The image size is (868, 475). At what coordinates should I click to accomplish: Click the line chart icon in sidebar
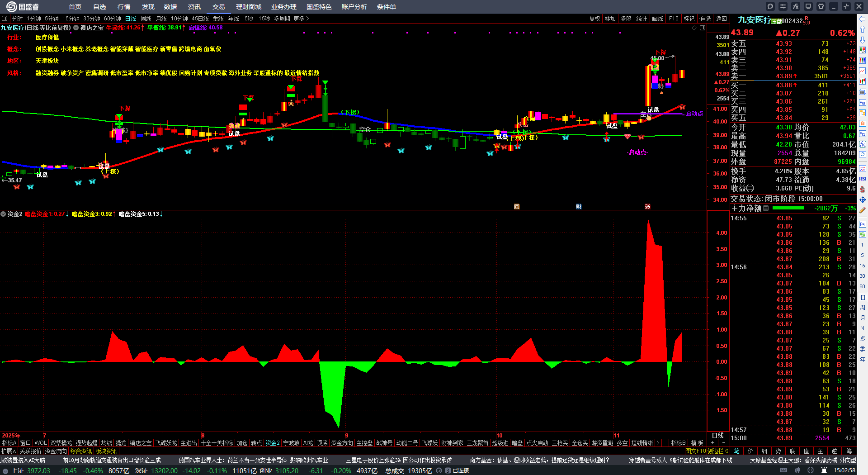pos(863,71)
